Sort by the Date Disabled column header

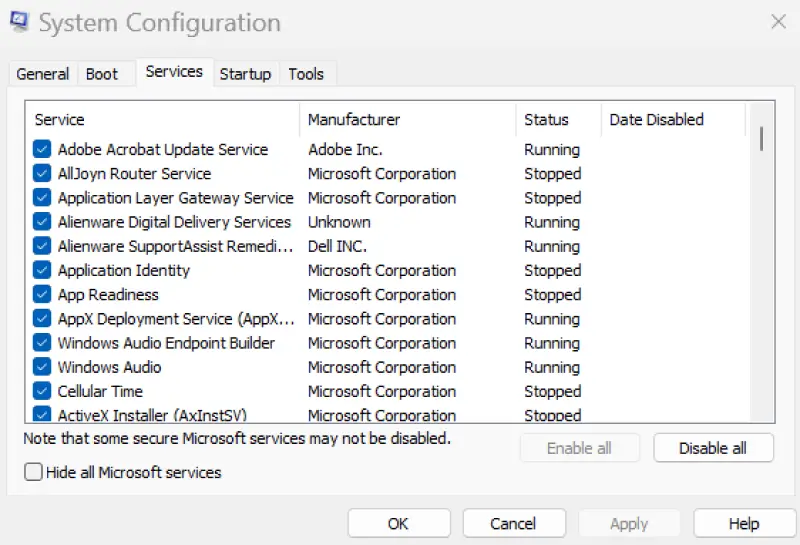coord(673,119)
